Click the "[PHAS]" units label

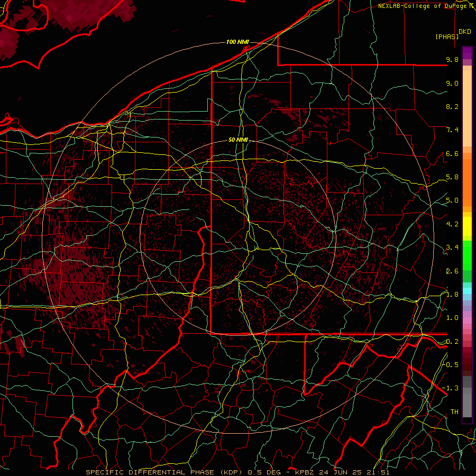coord(447,37)
